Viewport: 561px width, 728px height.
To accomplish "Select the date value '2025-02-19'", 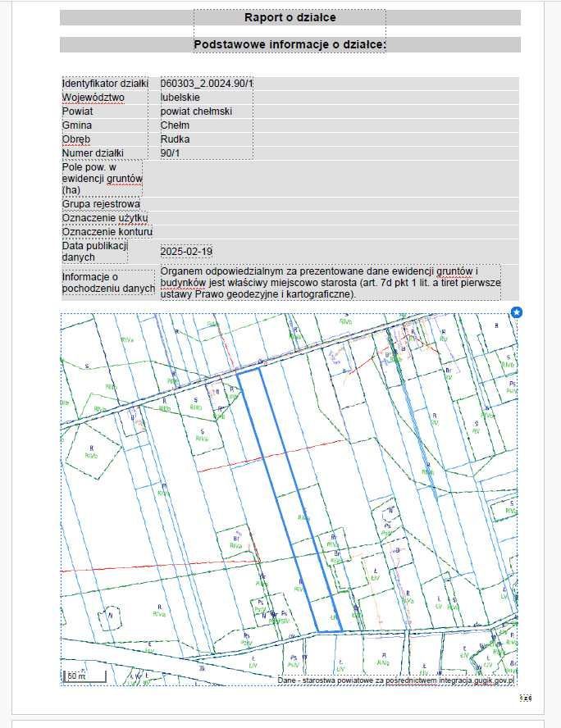I will click(x=186, y=251).
